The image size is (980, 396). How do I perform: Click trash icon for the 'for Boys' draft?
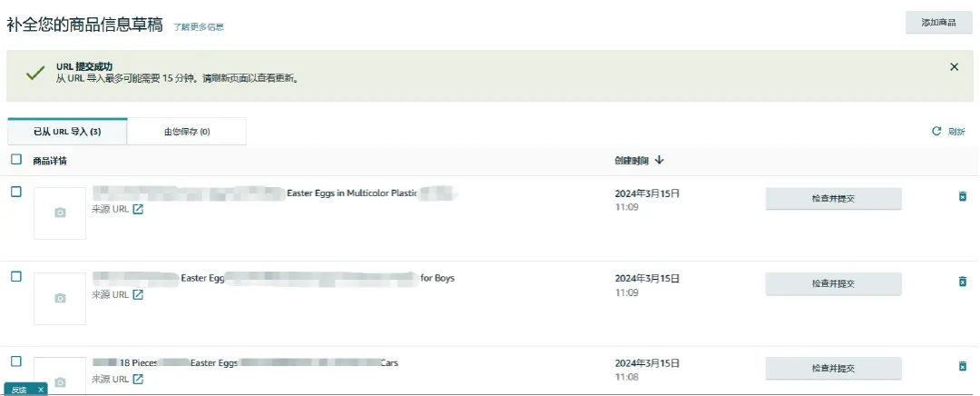962,282
